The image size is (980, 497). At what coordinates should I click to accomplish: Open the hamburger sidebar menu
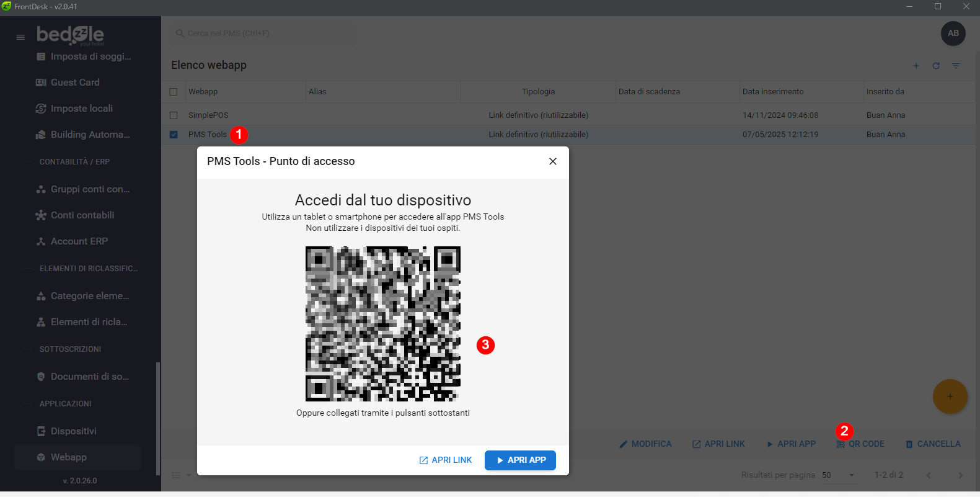pos(20,37)
